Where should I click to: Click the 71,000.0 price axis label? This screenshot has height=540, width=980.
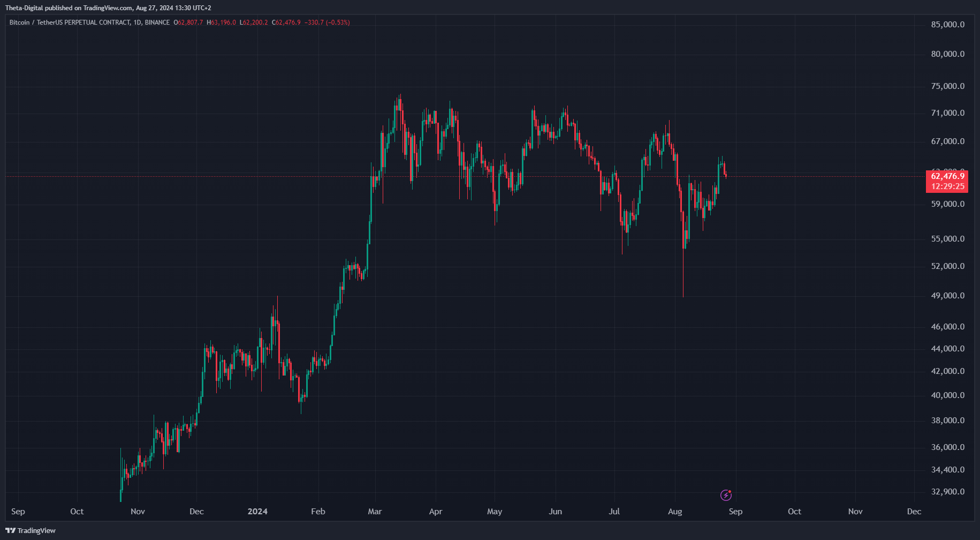point(948,113)
